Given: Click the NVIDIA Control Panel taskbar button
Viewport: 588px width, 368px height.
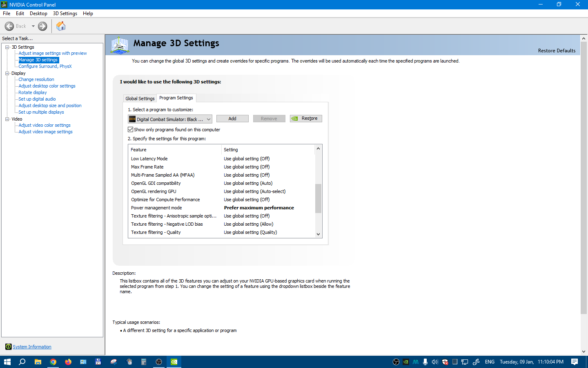Looking at the screenshot, I should [174, 362].
